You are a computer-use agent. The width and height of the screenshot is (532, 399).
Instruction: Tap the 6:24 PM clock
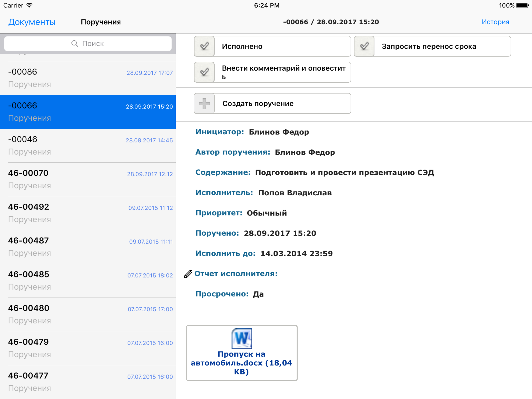(x=267, y=5)
